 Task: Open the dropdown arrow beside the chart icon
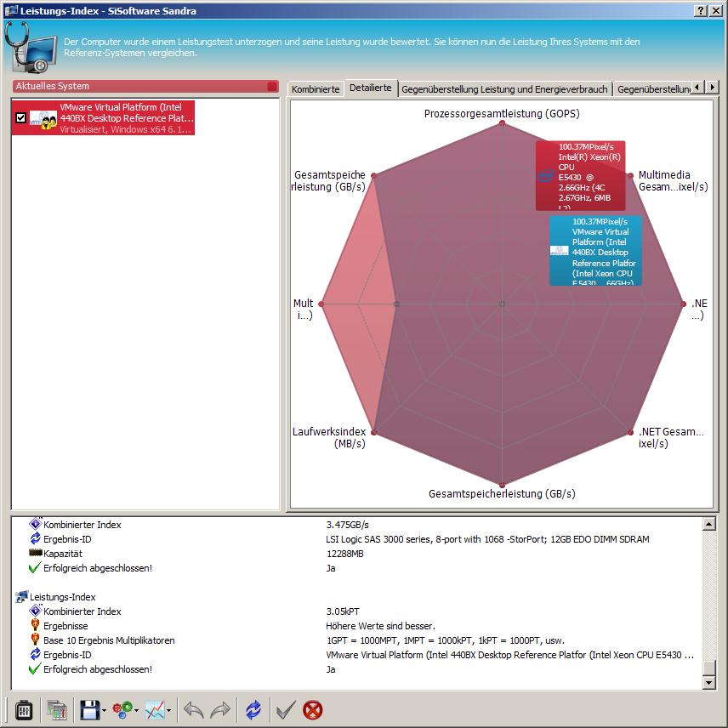click(168, 710)
